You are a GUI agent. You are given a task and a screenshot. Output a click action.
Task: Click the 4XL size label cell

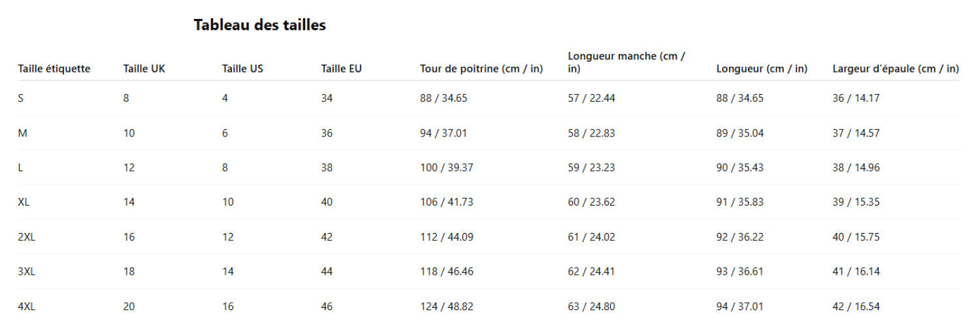point(26,306)
